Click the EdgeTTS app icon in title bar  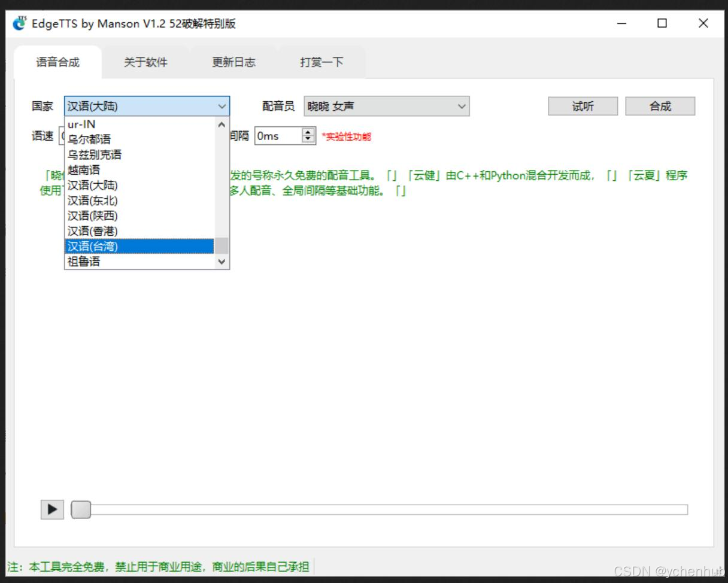[20, 23]
